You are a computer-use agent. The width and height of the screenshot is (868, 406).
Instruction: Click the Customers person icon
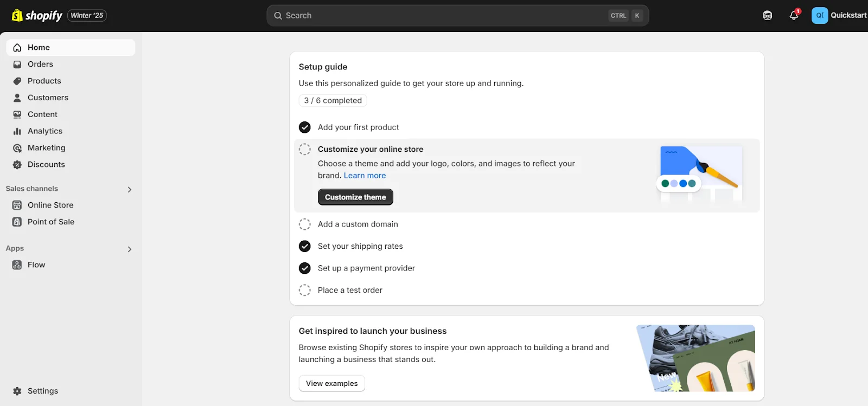17,98
